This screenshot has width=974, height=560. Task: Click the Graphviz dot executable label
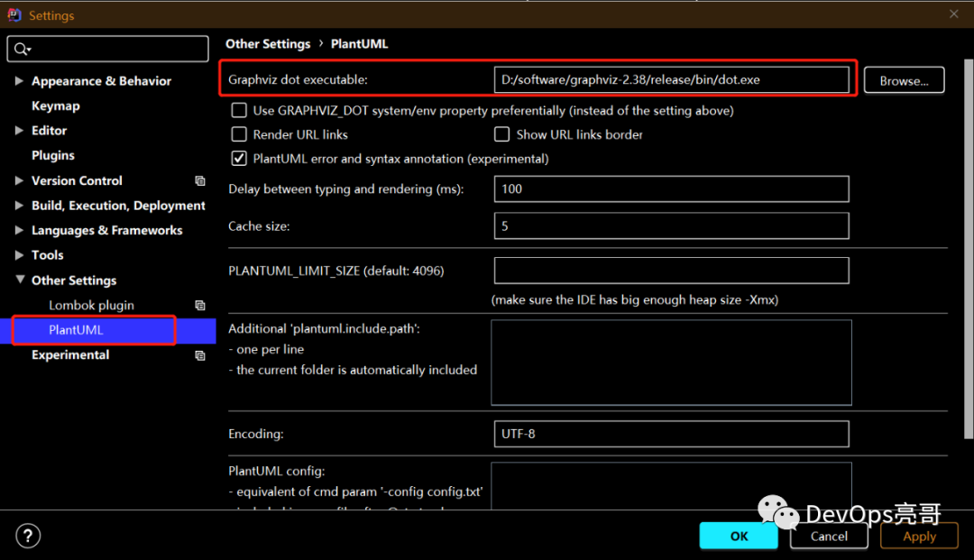[298, 79]
